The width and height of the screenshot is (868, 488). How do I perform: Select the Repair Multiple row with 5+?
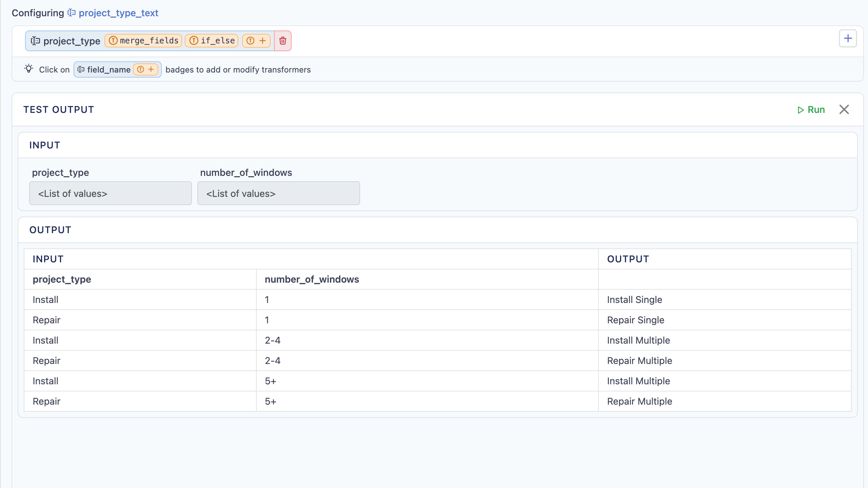point(639,401)
